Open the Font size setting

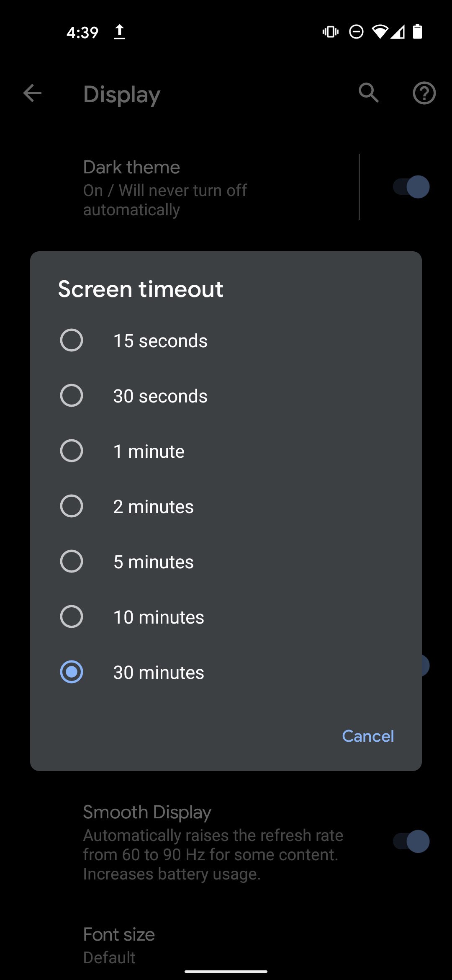[119, 934]
